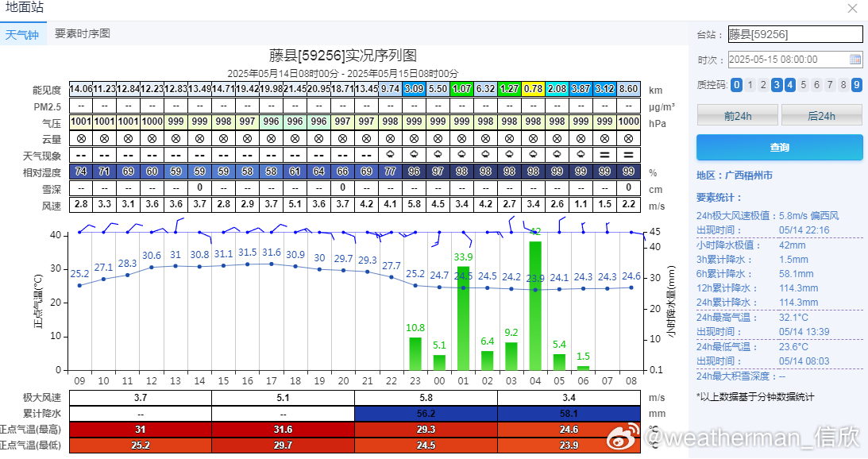Switch to the 天气钟 tab
The image size is (868, 459).
point(21,34)
